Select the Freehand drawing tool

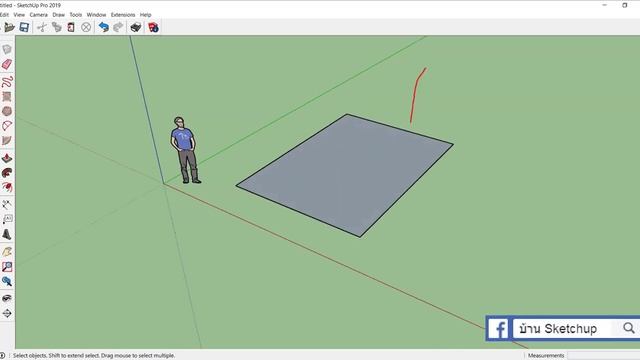coord(7,82)
